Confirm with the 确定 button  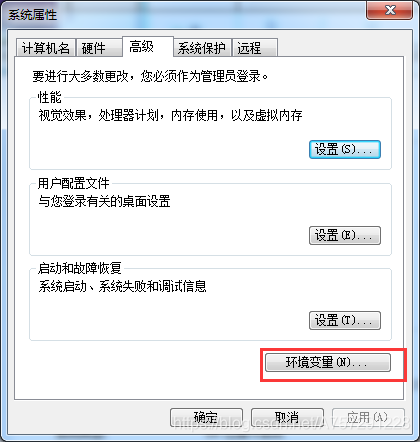(206, 417)
